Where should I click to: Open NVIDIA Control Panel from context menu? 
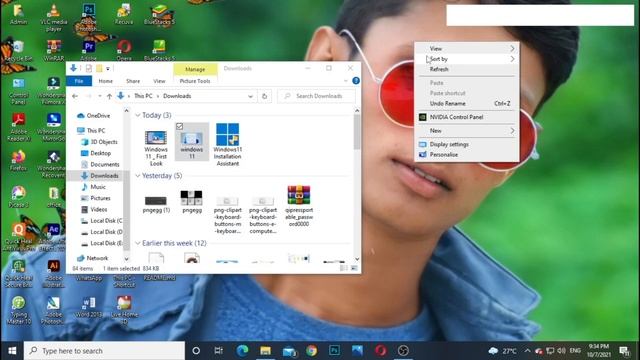point(467,117)
